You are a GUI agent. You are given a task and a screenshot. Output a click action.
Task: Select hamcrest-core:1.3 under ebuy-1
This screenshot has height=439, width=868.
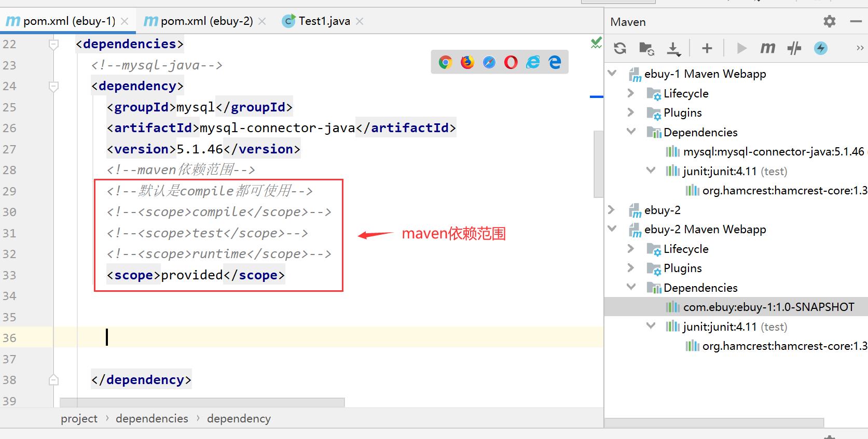(x=776, y=190)
